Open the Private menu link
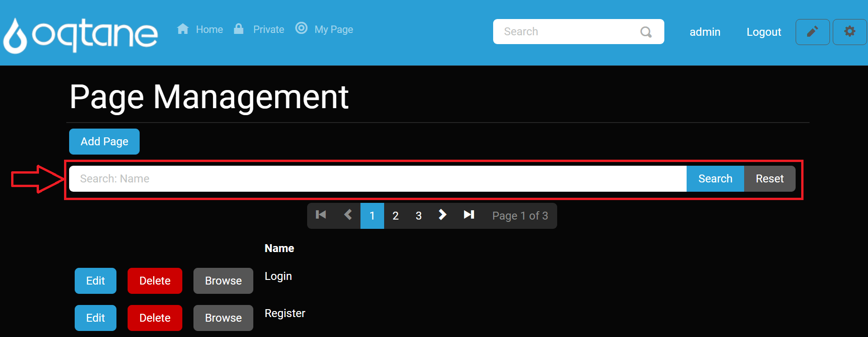The width and height of the screenshot is (868, 337). [269, 30]
